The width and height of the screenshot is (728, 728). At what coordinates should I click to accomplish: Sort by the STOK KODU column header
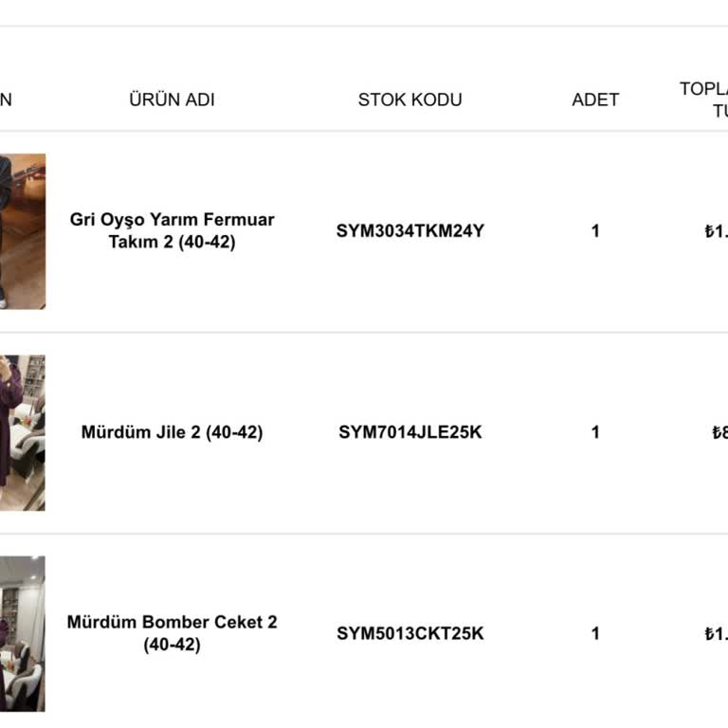tap(409, 100)
